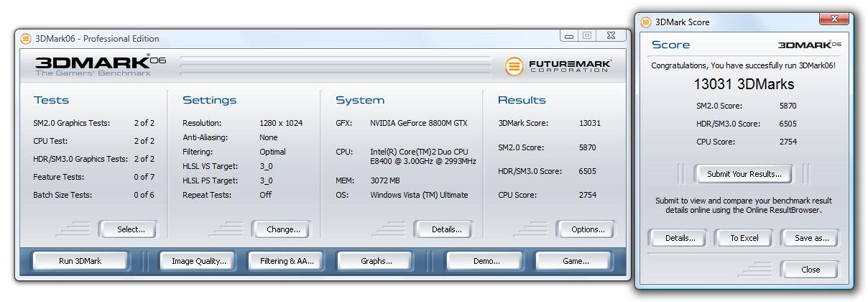Open the Graphs... tool
Image resolution: width=868 pixels, height=302 pixels.
376,261
